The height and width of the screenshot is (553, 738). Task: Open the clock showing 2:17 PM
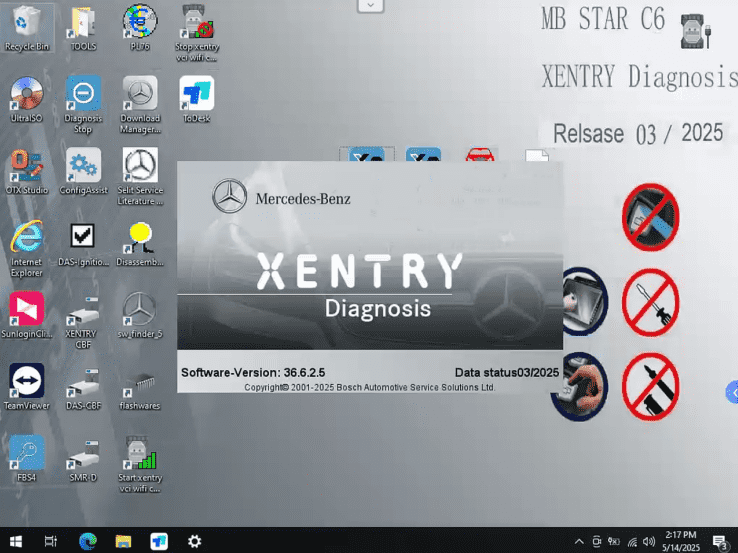point(681,541)
